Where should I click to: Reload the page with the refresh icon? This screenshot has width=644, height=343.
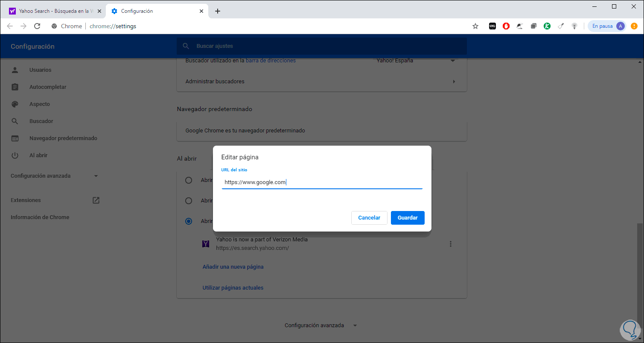tap(37, 26)
